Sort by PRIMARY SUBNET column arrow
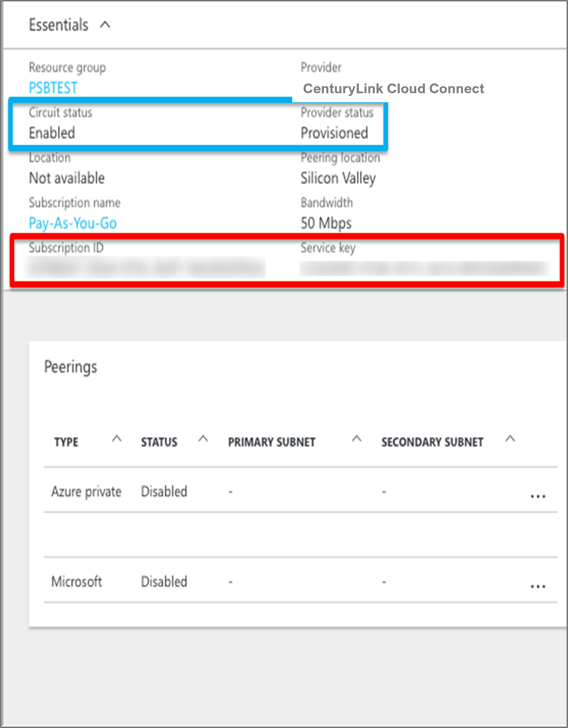 356,439
